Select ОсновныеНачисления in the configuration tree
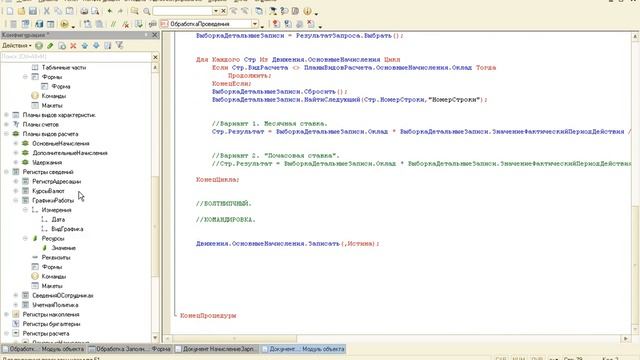The width and height of the screenshot is (640, 360). (x=61, y=143)
